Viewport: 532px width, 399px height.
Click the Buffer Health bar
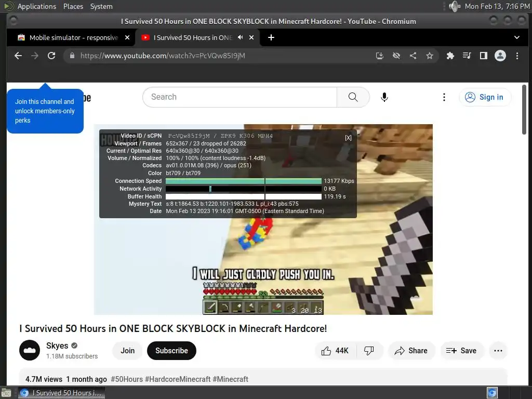click(244, 196)
